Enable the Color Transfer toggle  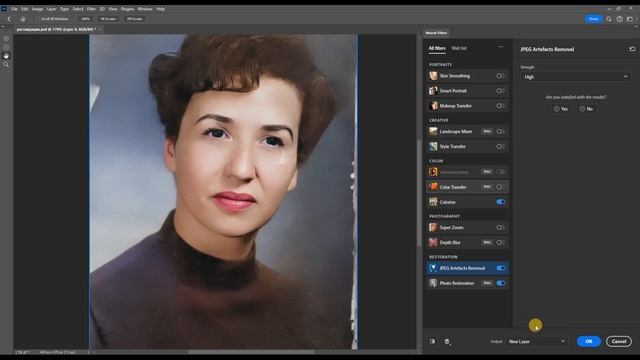click(500, 187)
